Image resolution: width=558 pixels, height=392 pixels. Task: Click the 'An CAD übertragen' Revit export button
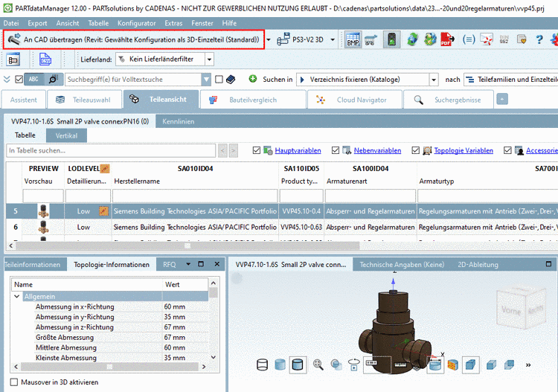[x=134, y=39]
